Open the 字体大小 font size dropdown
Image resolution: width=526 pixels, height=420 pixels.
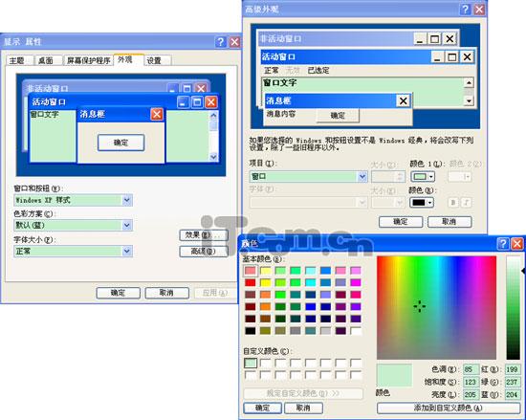pos(73,252)
